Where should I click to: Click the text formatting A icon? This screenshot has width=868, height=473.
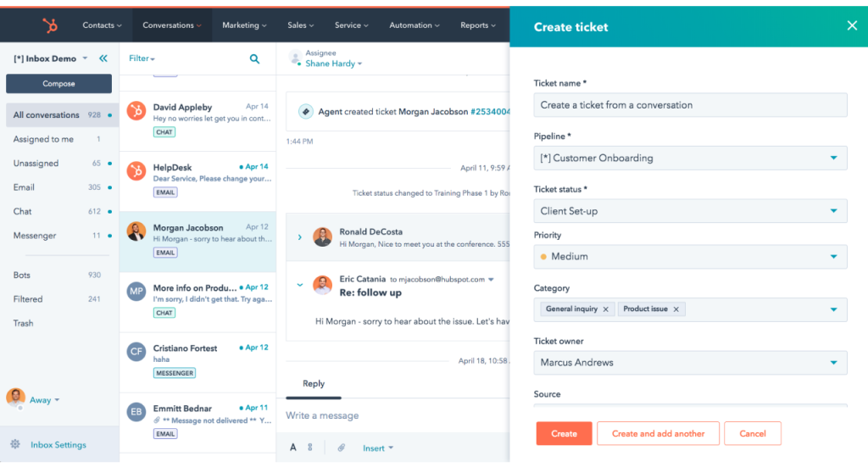pos(292,448)
